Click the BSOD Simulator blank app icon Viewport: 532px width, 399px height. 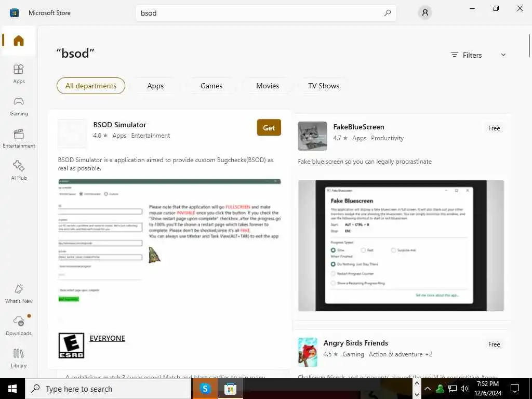(x=72, y=134)
